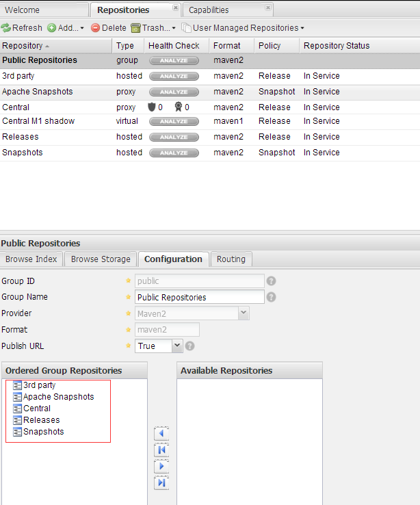The height and width of the screenshot is (505, 420).
Task: Click the green Add plus icon
Action: [51, 28]
